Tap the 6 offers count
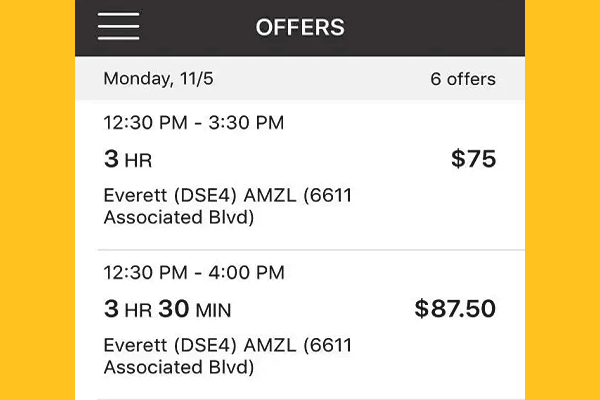600x400 pixels. click(463, 78)
